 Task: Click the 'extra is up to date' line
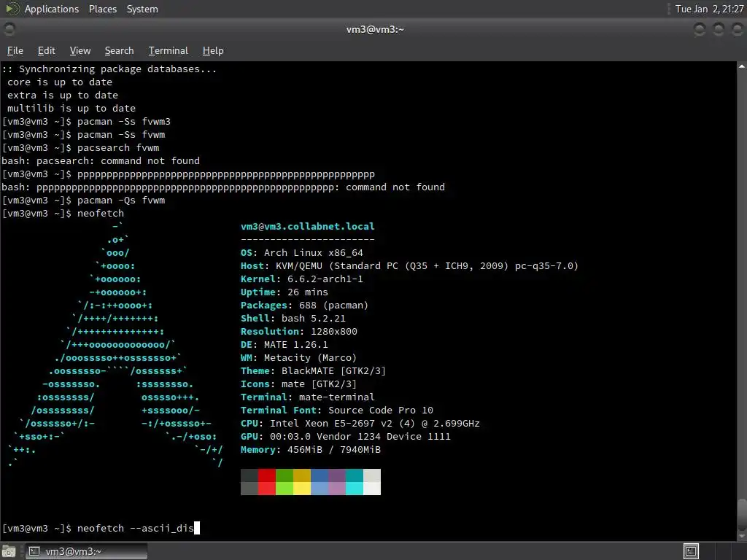point(63,96)
